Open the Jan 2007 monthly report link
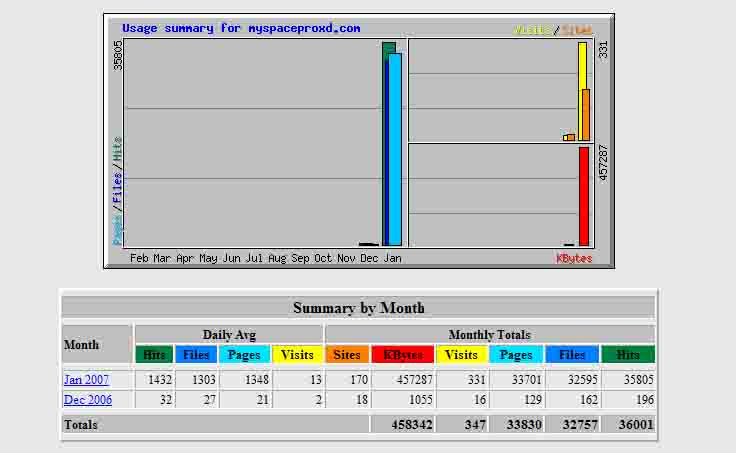736x453 pixels. pos(86,380)
